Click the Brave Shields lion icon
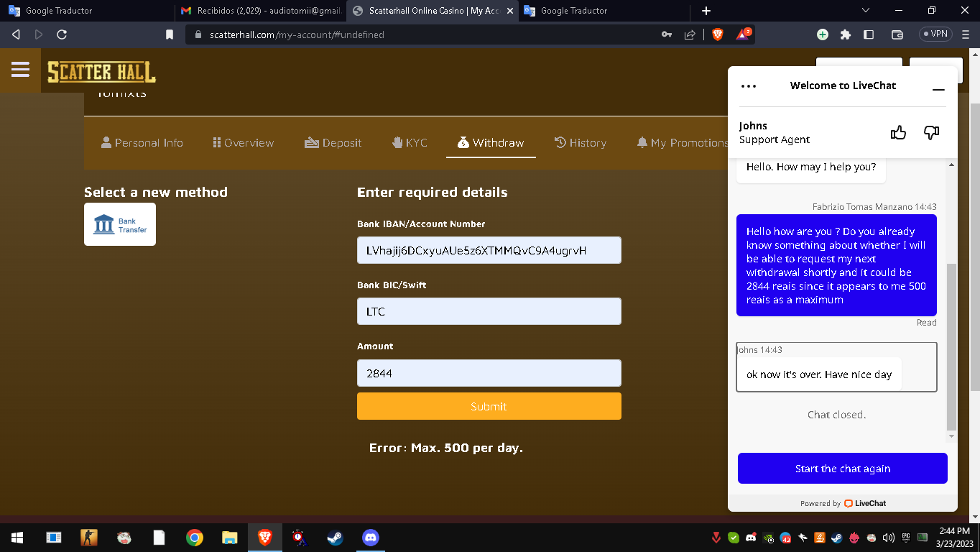 (717, 34)
